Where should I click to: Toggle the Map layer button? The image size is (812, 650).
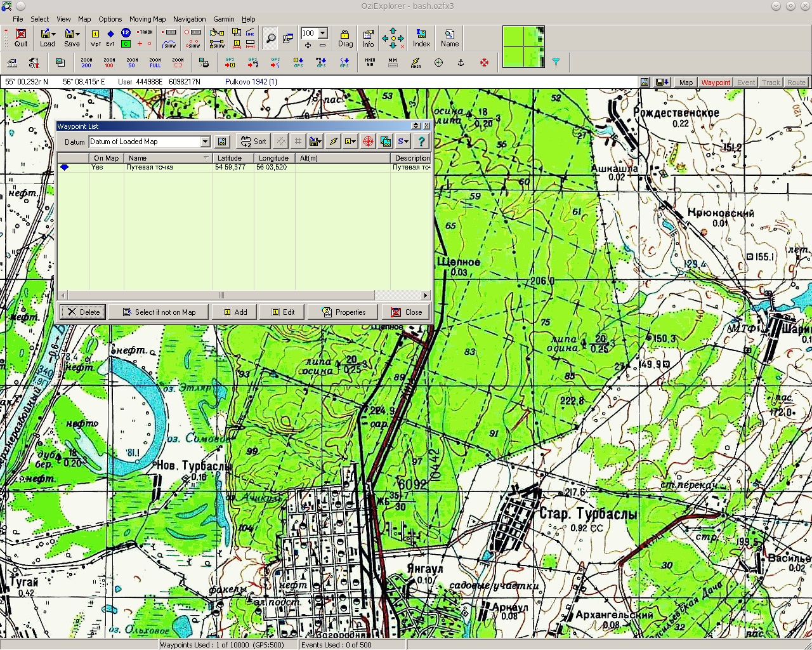click(x=686, y=83)
